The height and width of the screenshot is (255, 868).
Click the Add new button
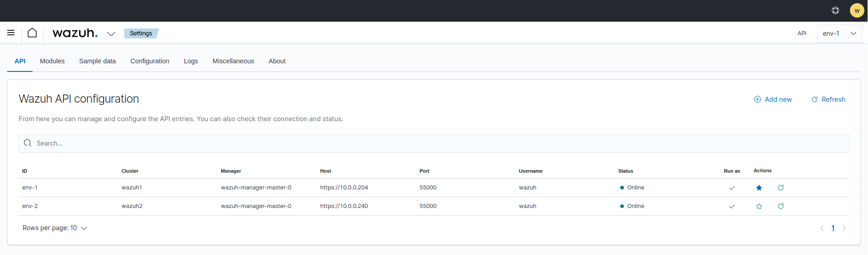click(x=773, y=99)
